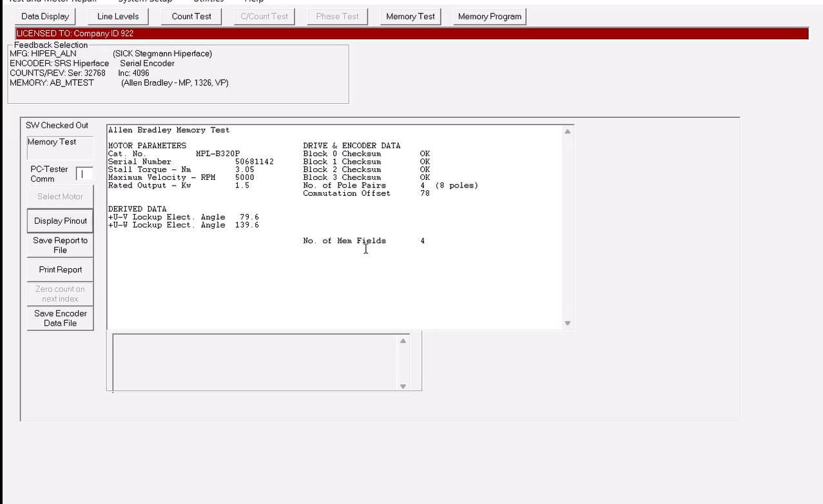Show the Display Pinout diagram
823x504 pixels.
(x=60, y=221)
